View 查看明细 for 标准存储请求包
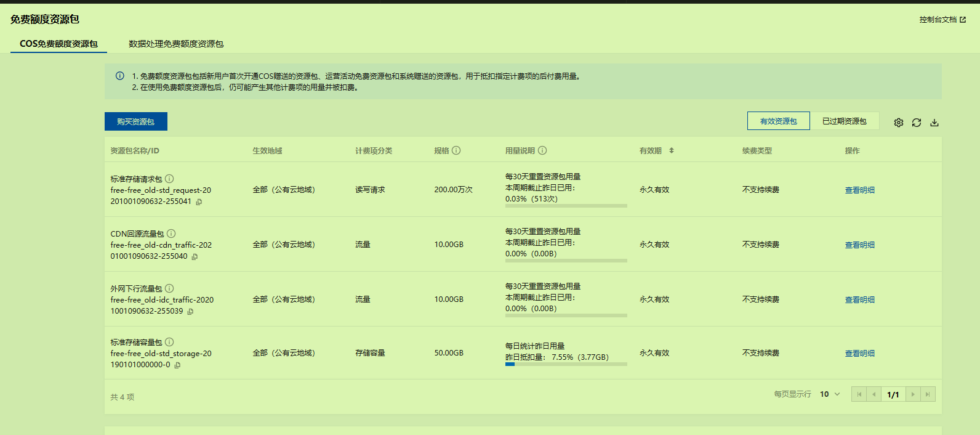This screenshot has width=980, height=435. (860, 190)
